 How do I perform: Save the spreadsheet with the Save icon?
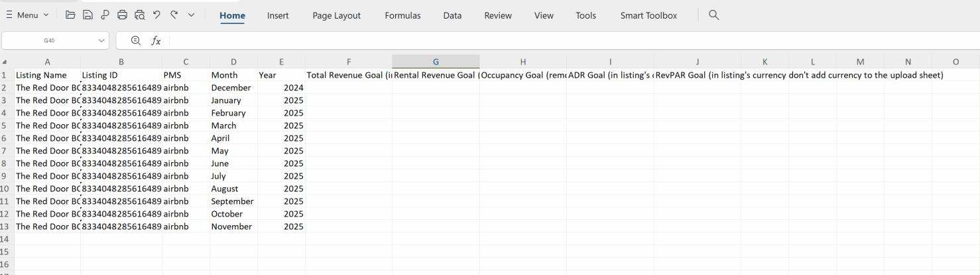coord(88,15)
